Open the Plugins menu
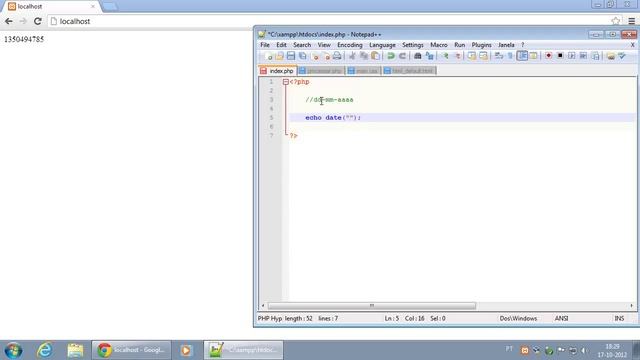 [x=481, y=45]
